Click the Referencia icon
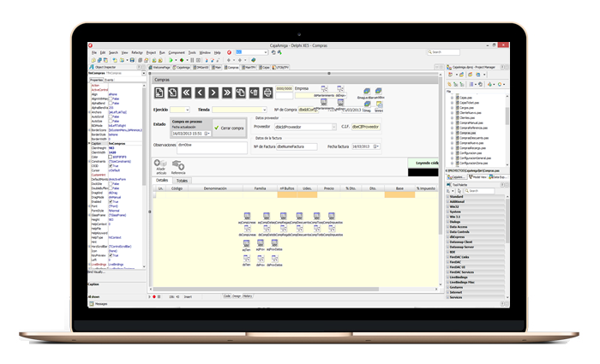The height and width of the screenshot is (364, 600). (178, 164)
